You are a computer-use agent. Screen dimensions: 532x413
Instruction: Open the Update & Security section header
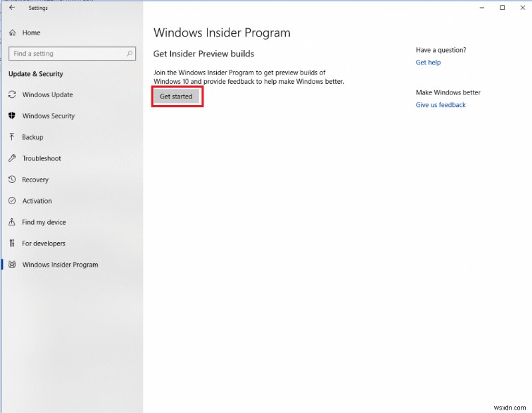point(35,74)
